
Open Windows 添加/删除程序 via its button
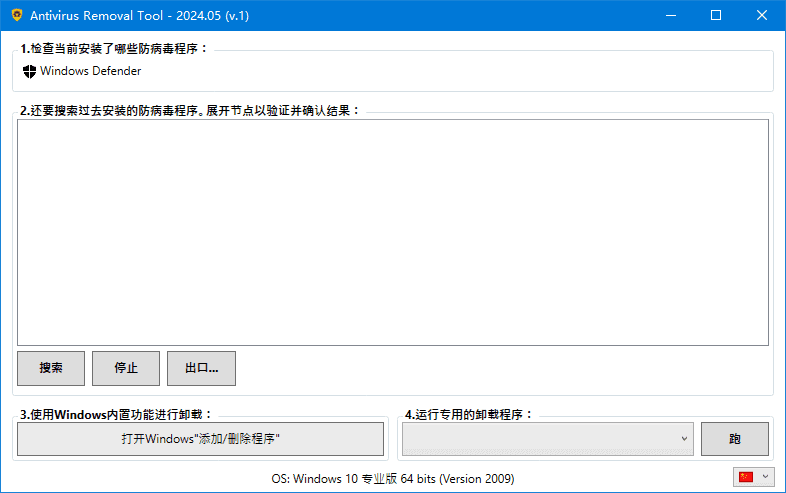click(x=200, y=439)
